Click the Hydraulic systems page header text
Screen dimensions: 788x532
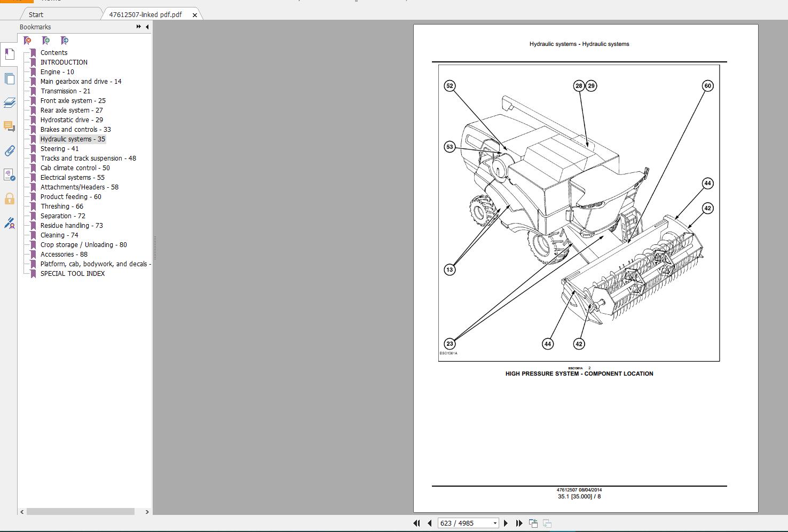[579, 44]
